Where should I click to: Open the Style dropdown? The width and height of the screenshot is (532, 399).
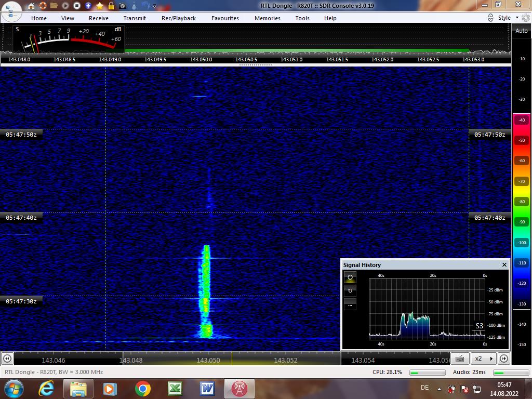point(508,18)
